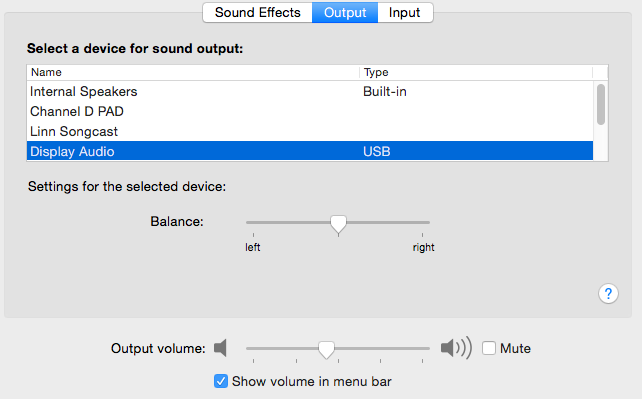The image size is (642, 399).
Task: Choose Channel D PAD from device list
Action: click(x=310, y=111)
